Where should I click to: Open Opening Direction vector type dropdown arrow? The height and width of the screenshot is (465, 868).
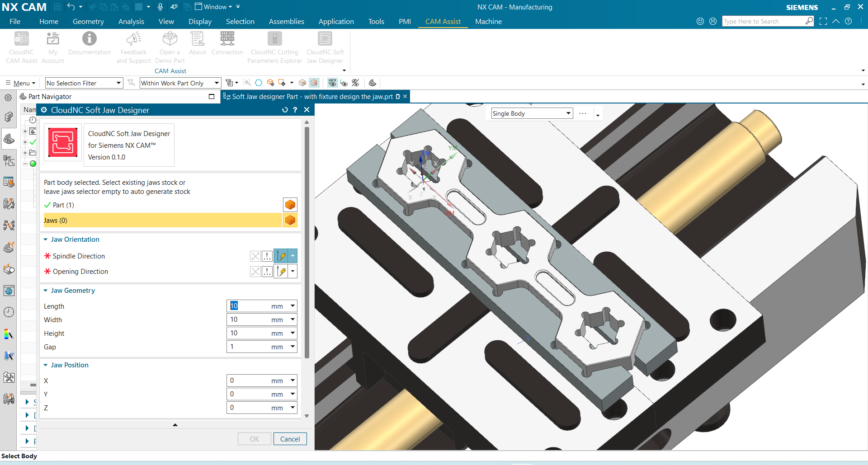pos(293,272)
